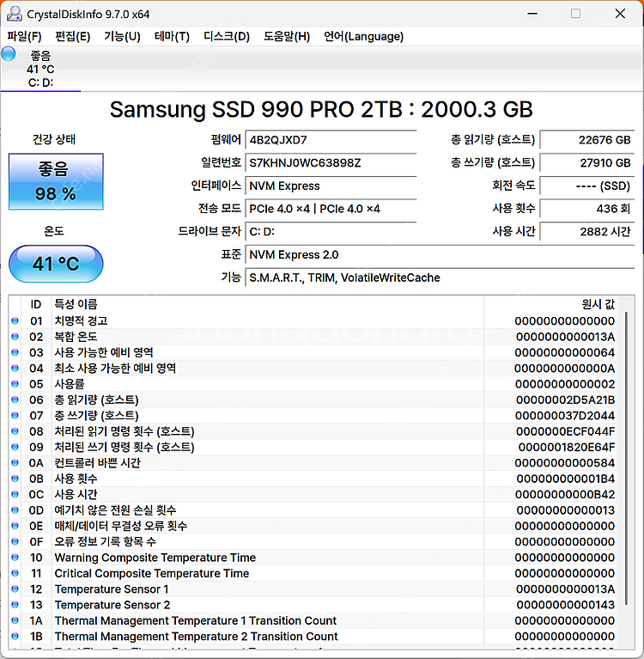Click the status dot for Warning Composite Temperature Time
Image resolution: width=644 pixels, height=659 pixels.
coord(15,558)
